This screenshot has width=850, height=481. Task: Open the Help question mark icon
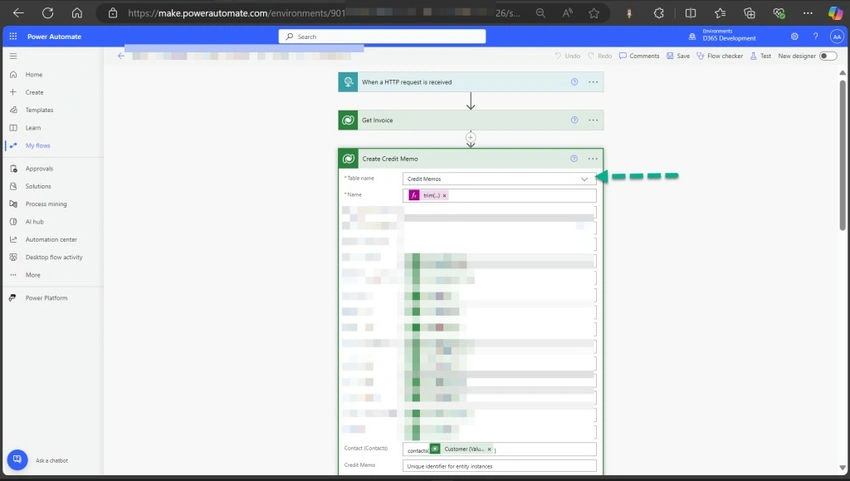point(815,36)
